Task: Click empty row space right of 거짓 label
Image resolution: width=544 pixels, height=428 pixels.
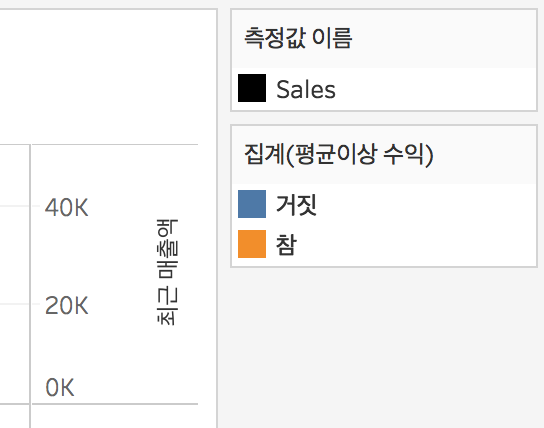Action: coord(427,205)
